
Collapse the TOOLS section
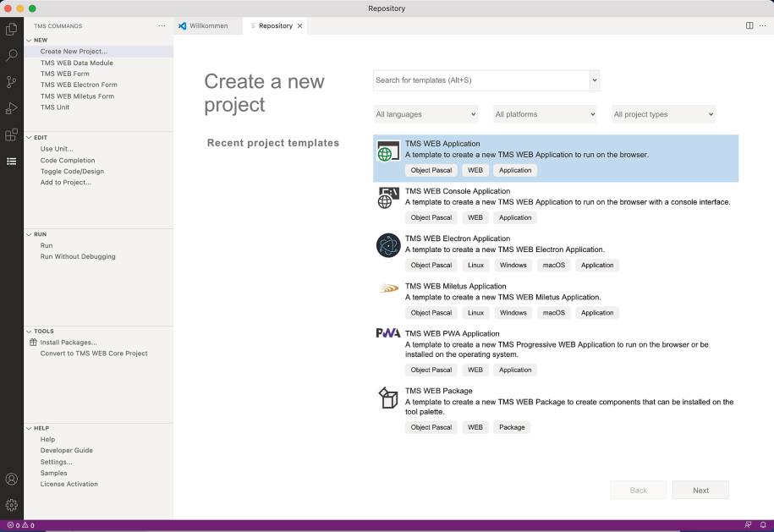29,332
